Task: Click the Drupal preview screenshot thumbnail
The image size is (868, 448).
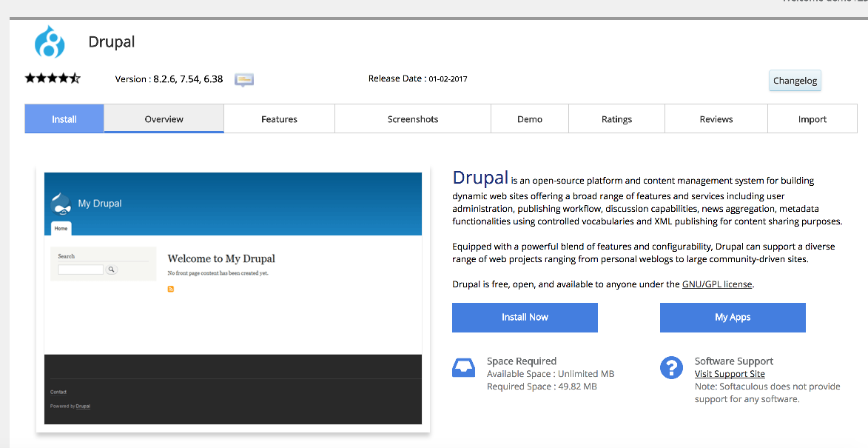Action: (x=233, y=298)
